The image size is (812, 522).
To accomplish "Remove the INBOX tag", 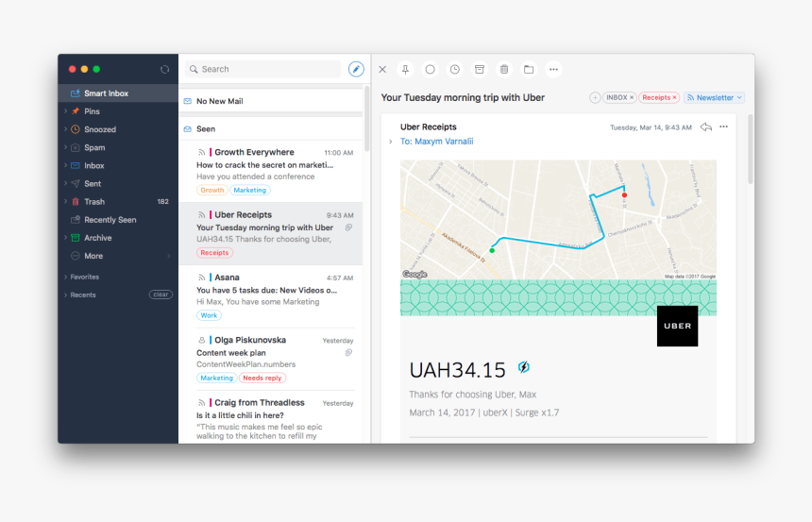I will click(x=632, y=97).
